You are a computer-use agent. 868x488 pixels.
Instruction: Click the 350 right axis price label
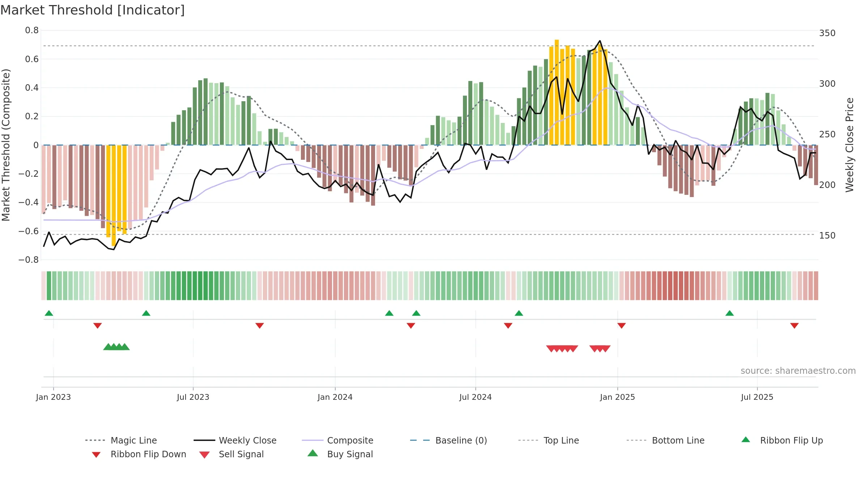click(827, 33)
